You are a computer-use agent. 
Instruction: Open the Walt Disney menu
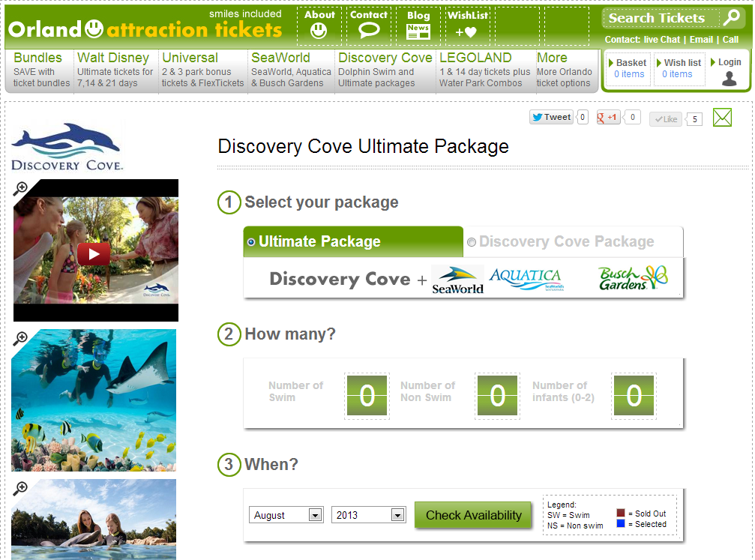(x=115, y=70)
